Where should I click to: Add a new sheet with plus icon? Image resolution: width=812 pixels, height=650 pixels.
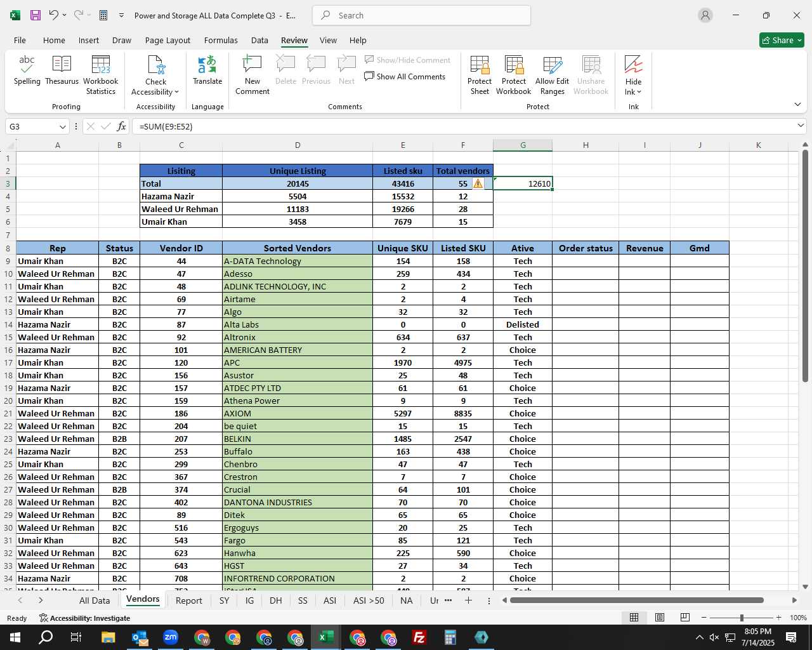[x=468, y=600]
